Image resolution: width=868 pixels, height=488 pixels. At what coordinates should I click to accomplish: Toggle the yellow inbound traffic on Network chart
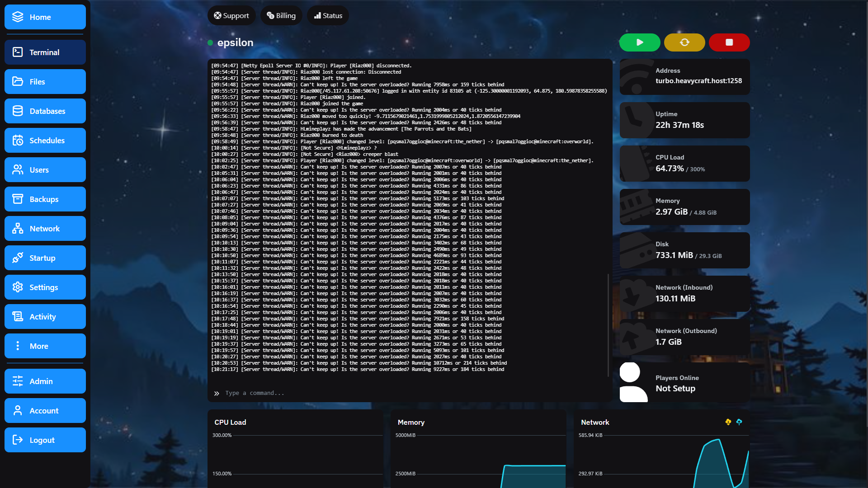(x=728, y=422)
